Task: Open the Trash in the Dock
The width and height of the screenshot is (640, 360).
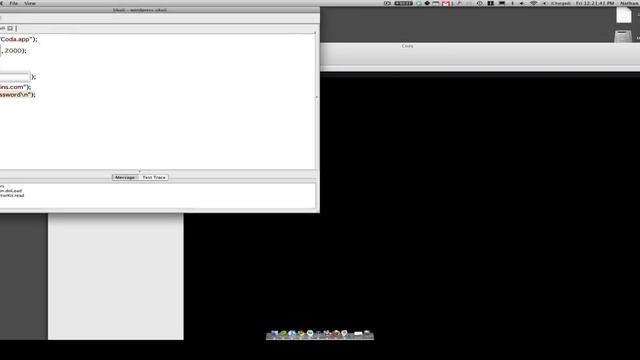Action: coord(367,334)
